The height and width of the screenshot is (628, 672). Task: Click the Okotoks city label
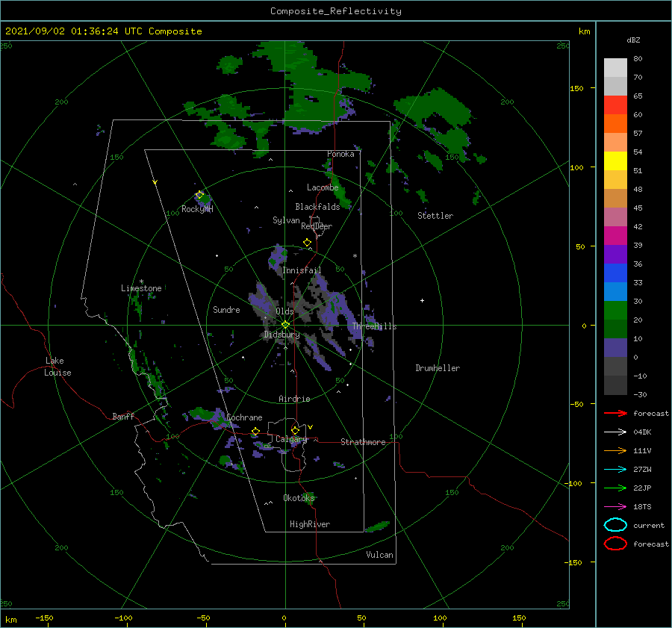[299, 497]
